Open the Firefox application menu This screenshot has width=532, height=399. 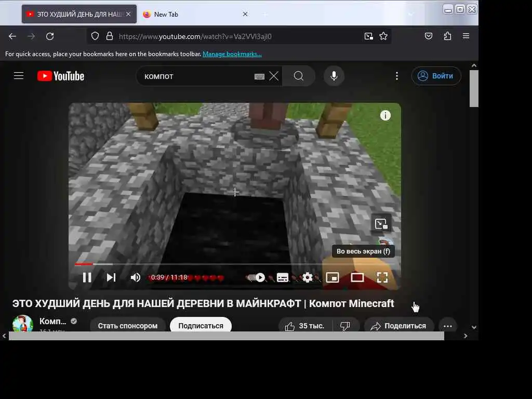[x=466, y=36]
